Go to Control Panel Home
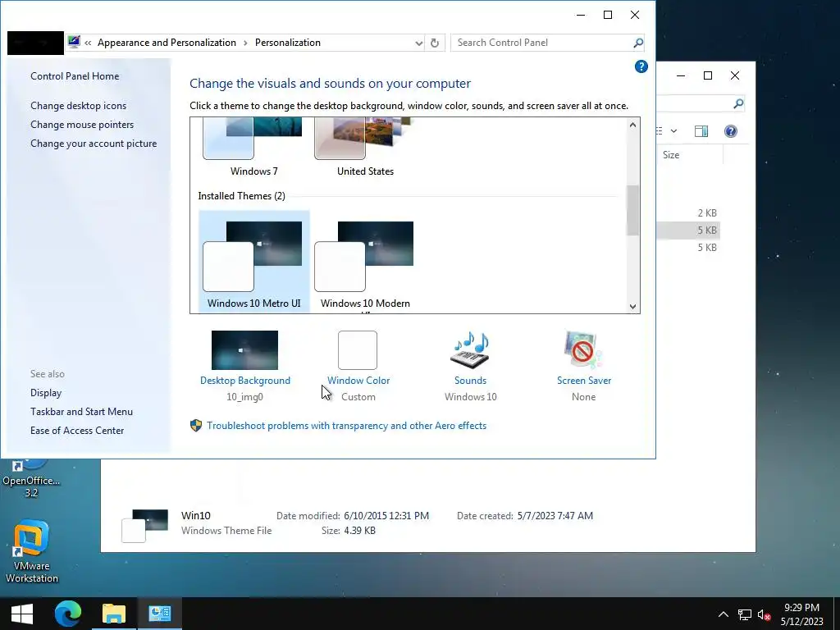Image resolution: width=840 pixels, height=630 pixels. click(x=75, y=76)
